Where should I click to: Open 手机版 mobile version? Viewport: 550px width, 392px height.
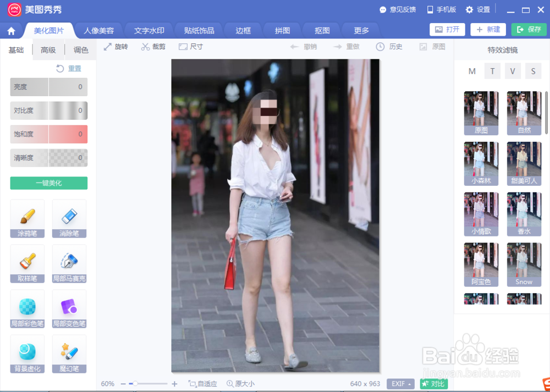pyautogui.click(x=441, y=10)
